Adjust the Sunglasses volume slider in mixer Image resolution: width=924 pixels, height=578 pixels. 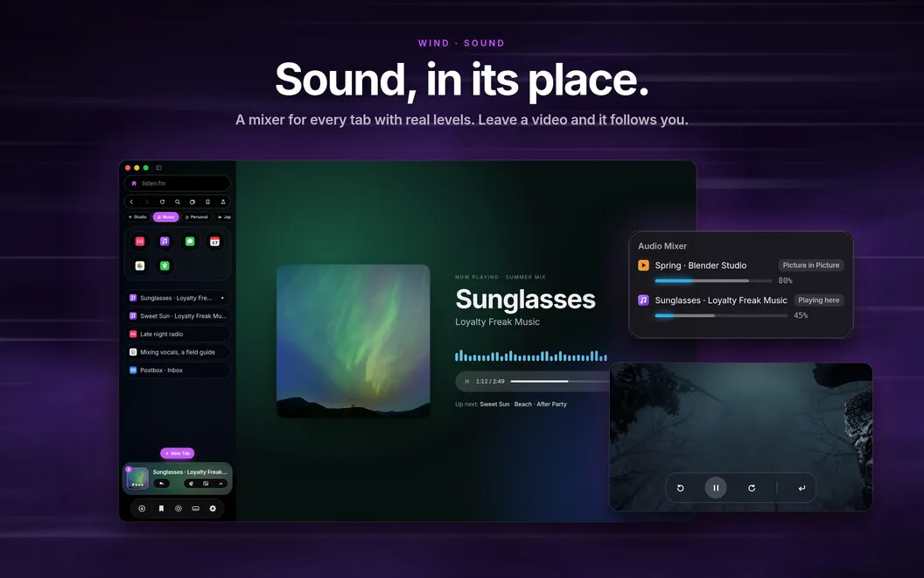[721, 315]
